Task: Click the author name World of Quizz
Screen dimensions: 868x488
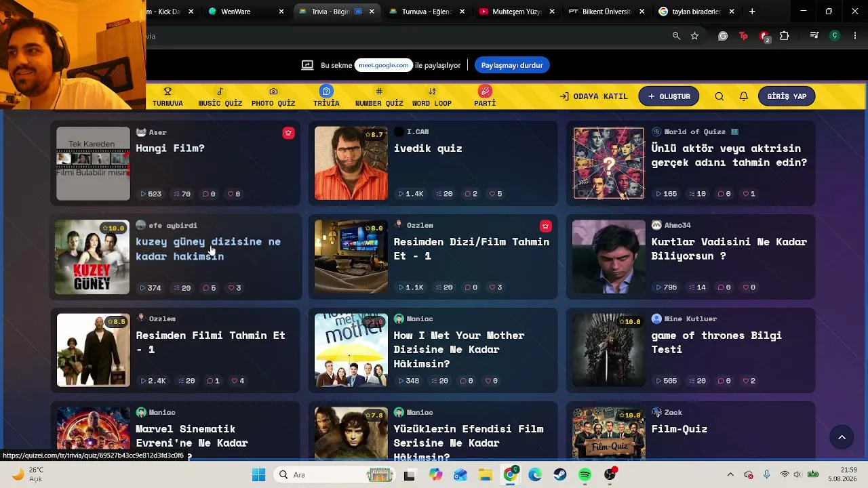Action: coord(696,131)
